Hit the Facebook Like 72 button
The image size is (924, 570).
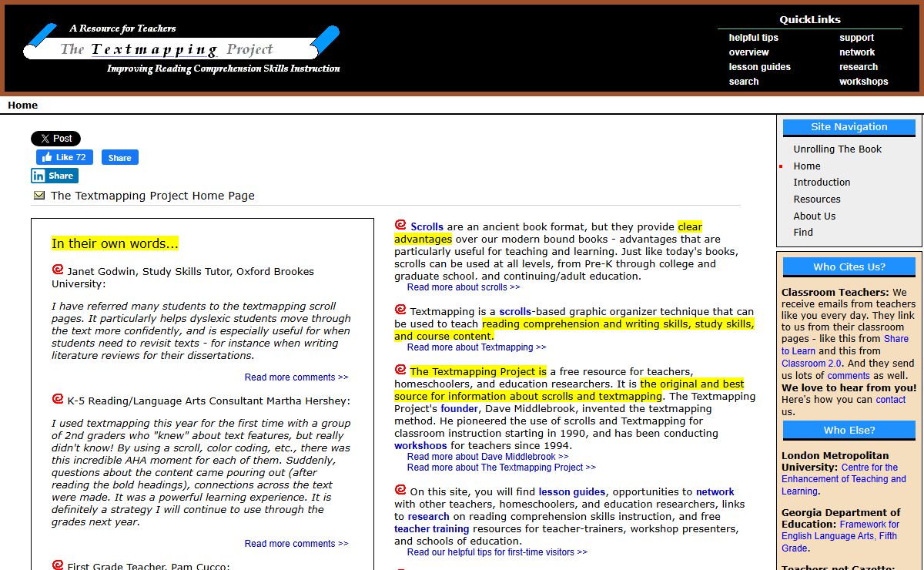coord(65,157)
